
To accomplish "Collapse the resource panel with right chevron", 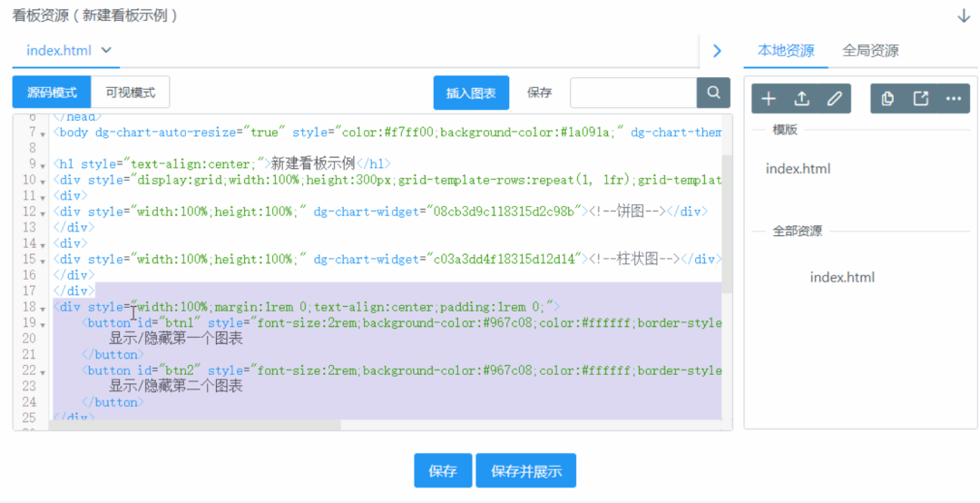I will tap(717, 51).
